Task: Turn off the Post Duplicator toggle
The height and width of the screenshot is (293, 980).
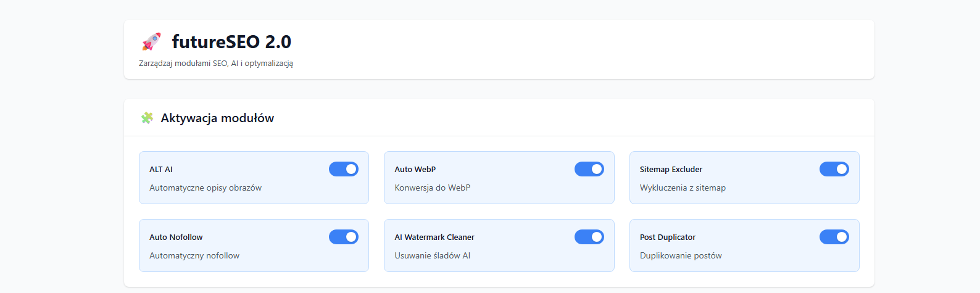Action: pos(834,237)
